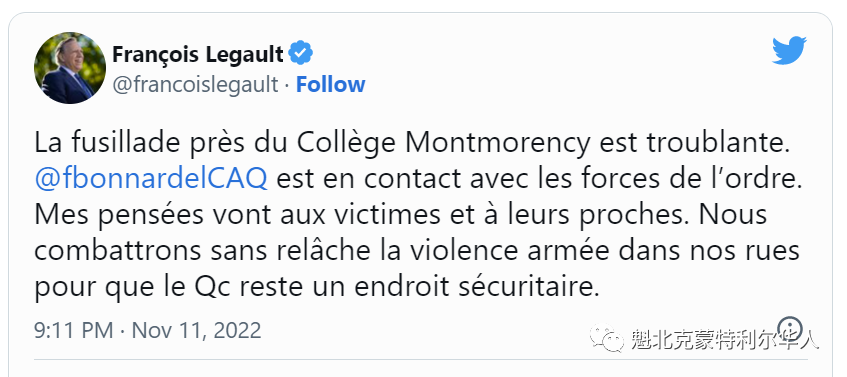The height and width of the screenshot is (377, 847).
Task: Click the 9:11 PM time
Action: tap(74, 330)
